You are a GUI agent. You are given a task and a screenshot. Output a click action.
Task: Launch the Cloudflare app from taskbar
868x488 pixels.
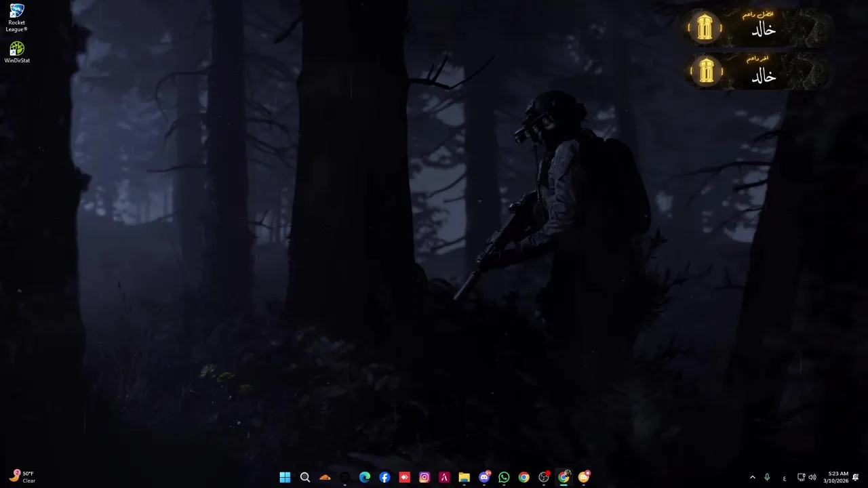coord(325,477)
